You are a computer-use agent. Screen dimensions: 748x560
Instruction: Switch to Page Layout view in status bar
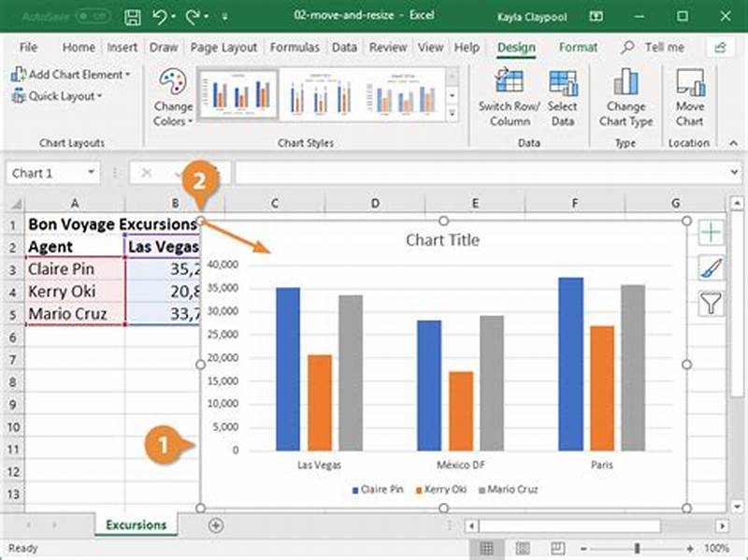pos(521,547)
